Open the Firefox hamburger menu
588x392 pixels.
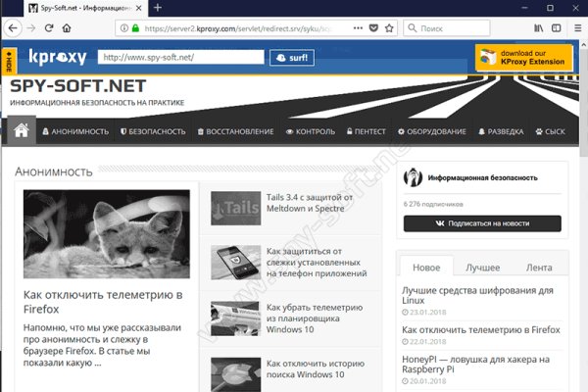pos(569,29)
